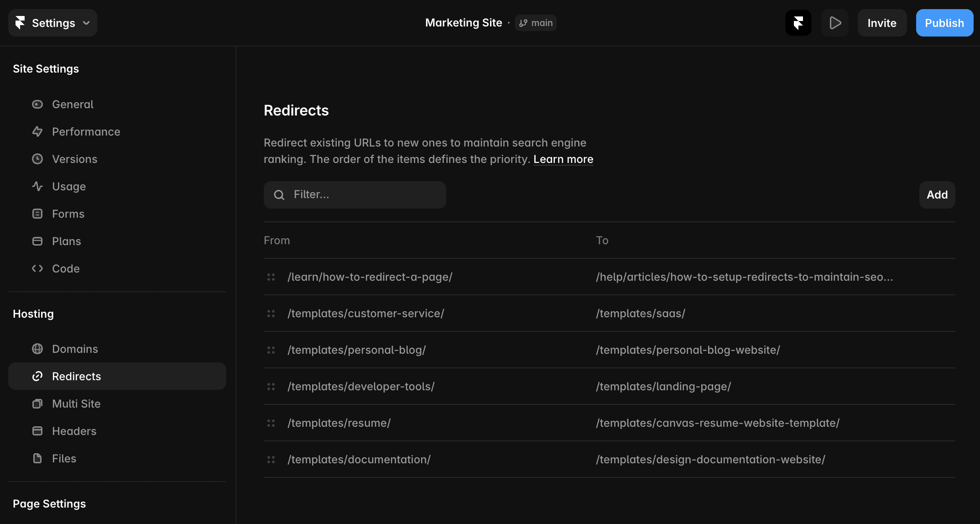Open Files settings
The width and height of the screenshot is (980, 524).
click(x=117, y=459)
